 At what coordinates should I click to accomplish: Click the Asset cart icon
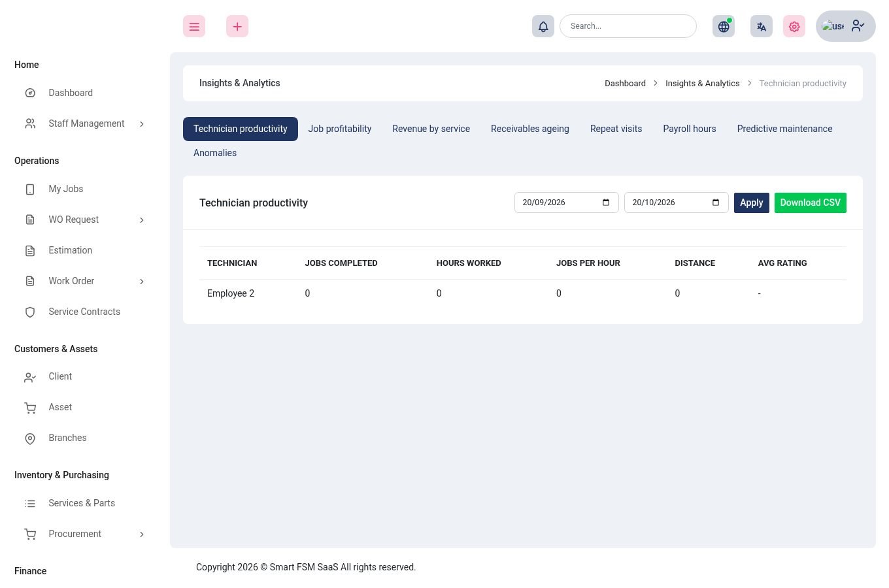tap(30, 408)
